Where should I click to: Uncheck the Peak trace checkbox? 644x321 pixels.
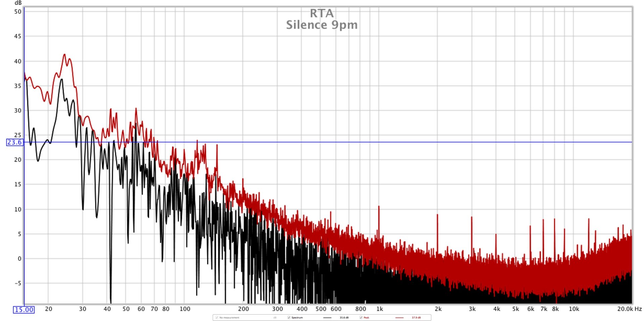point(361,317)
